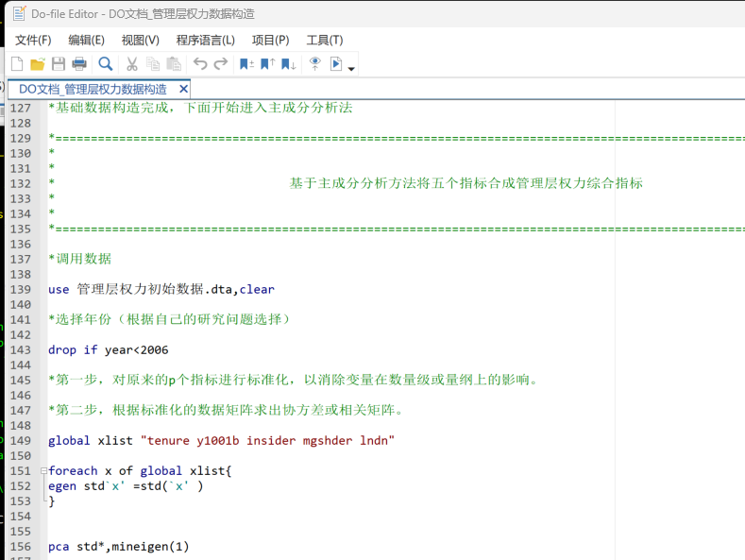Click the heading comment '基于主成分分析方法将五个指标合成管理层权力综合指标'
The image size is (745, 560).
[x=466, y=183]
